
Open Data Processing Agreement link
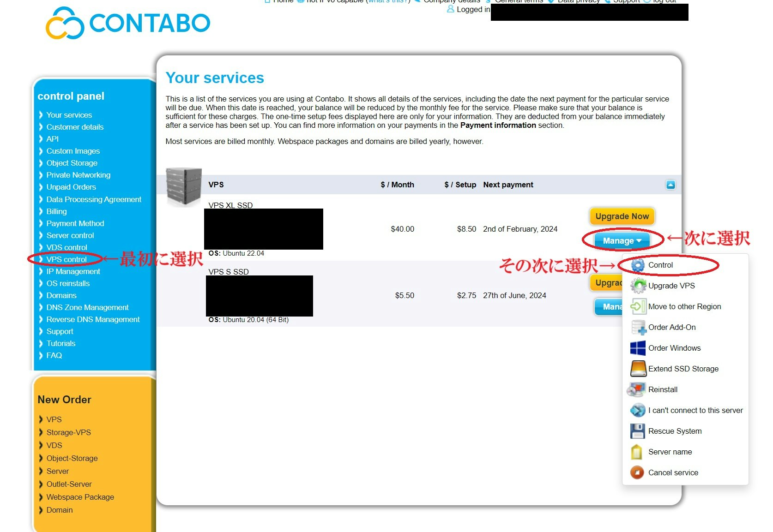point(94,199)
